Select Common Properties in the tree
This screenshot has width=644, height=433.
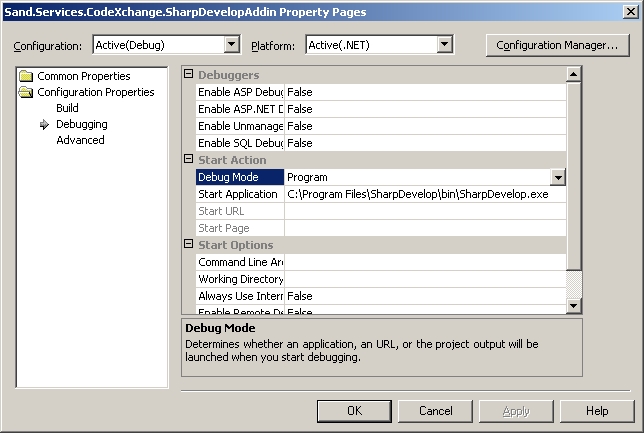84,76
